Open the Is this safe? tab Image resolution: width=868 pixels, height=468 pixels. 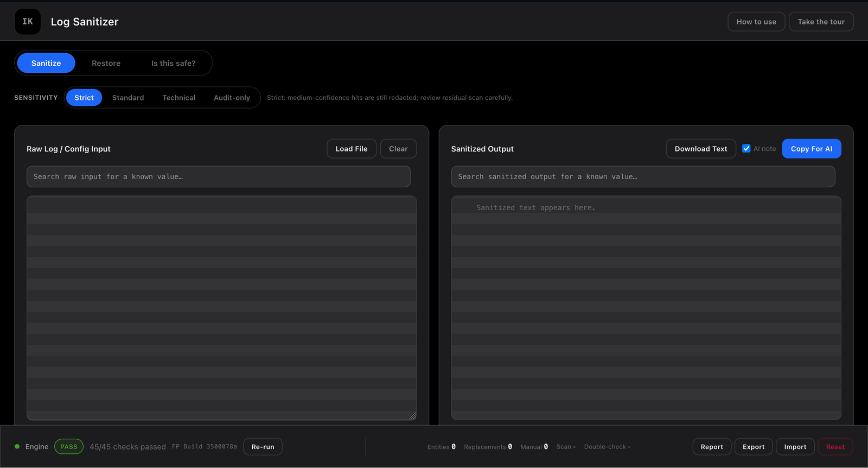click(174, 63)
